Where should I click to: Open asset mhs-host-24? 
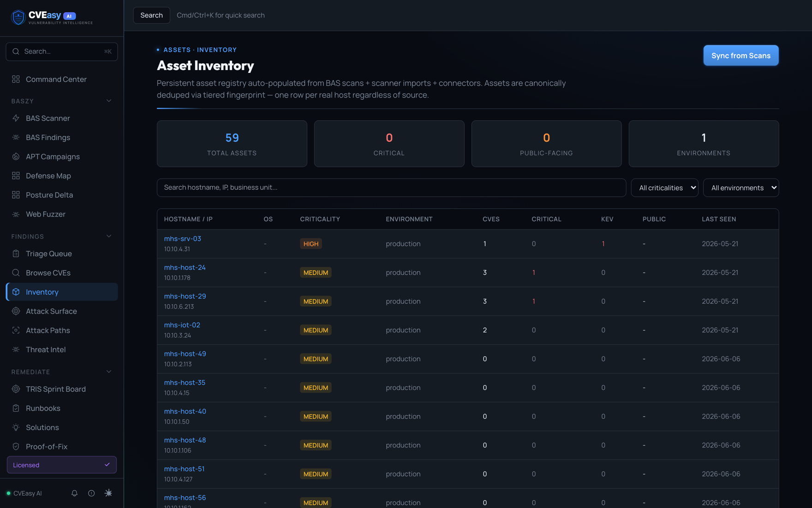pos(185,267)
